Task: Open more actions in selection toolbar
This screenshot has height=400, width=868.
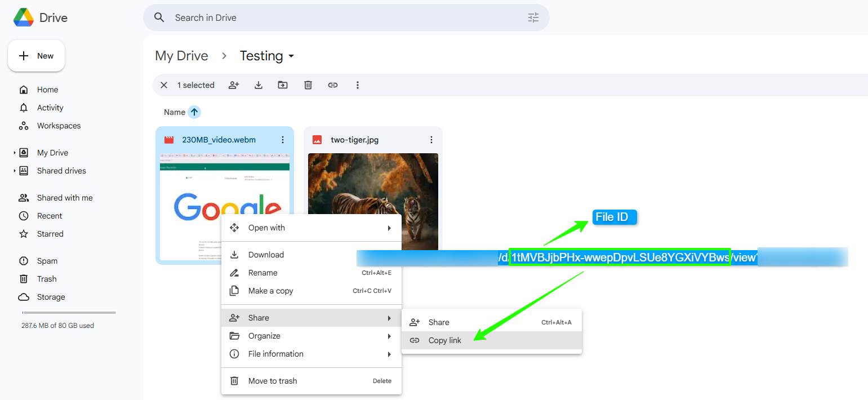Action: tap(358, 85)
